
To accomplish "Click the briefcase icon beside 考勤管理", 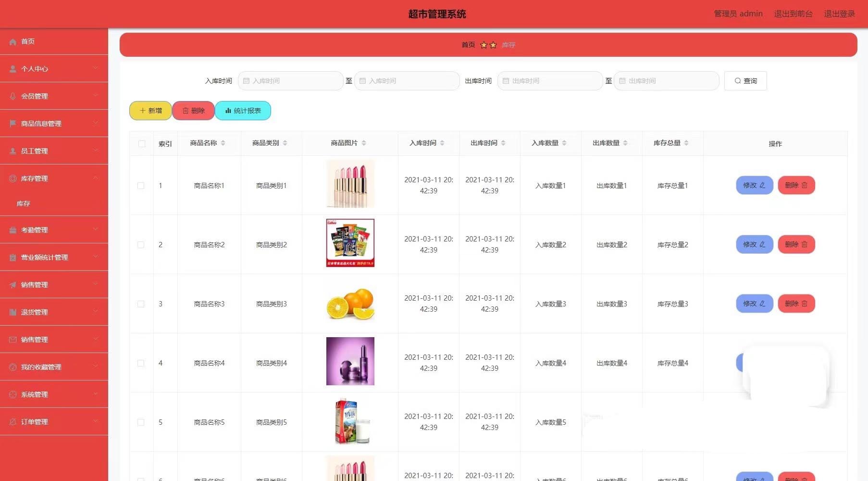I will point(13,230).
